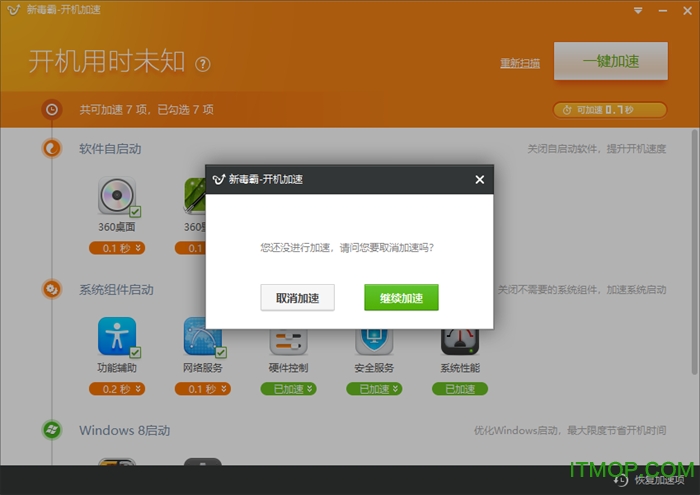
Task: Expand the 0.2秒 dropdown under 功能辅助
Action: point(117,389)
